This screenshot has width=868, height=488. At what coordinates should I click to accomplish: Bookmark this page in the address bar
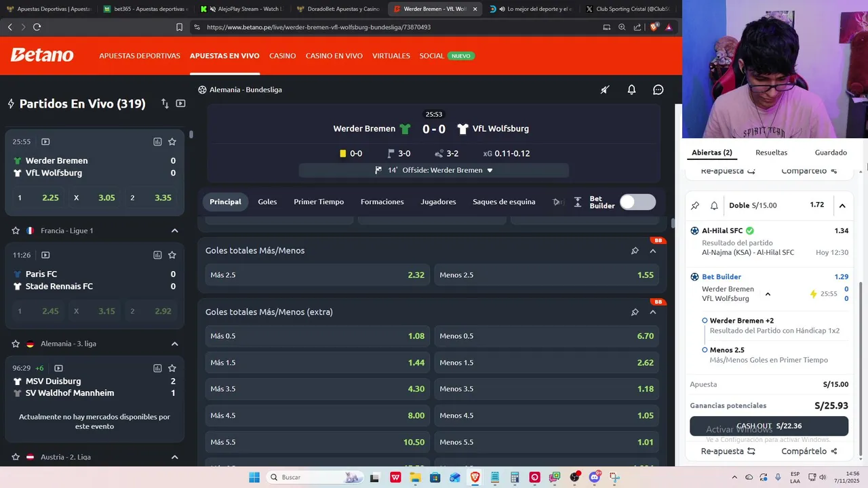(x=179, y=27)
